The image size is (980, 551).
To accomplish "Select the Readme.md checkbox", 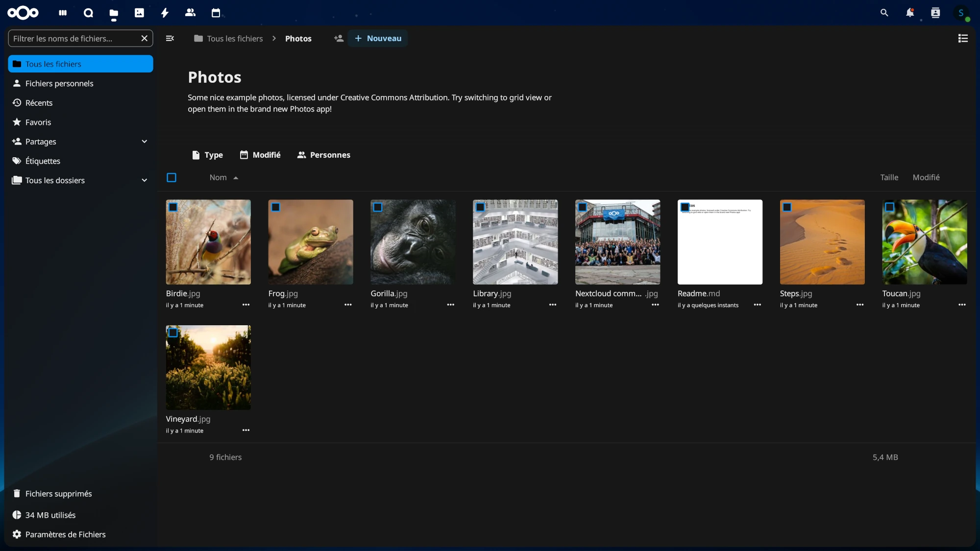I will coord(685,207).
